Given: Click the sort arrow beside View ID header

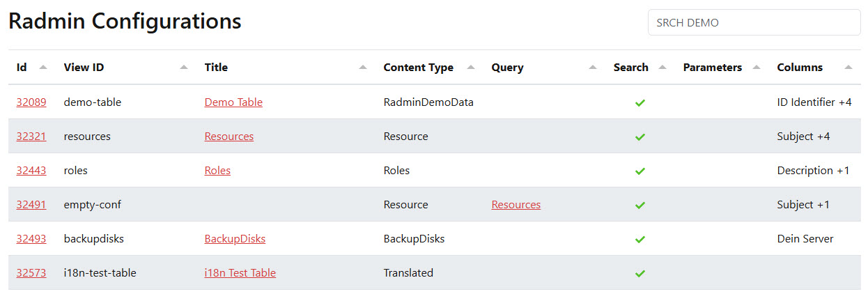Looking at the screenshot, I should point(184,68).
